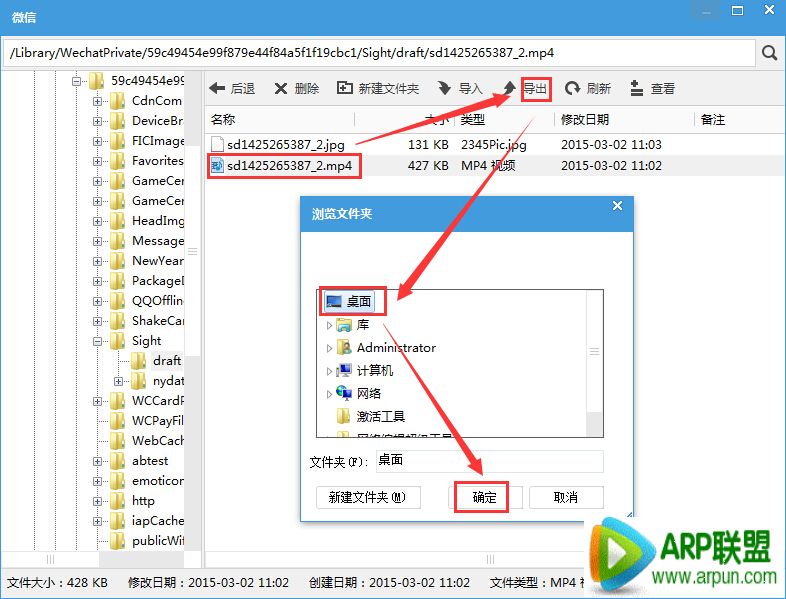
Task: Select file sd1425265387_2.jpg
Action: [287, 144]
